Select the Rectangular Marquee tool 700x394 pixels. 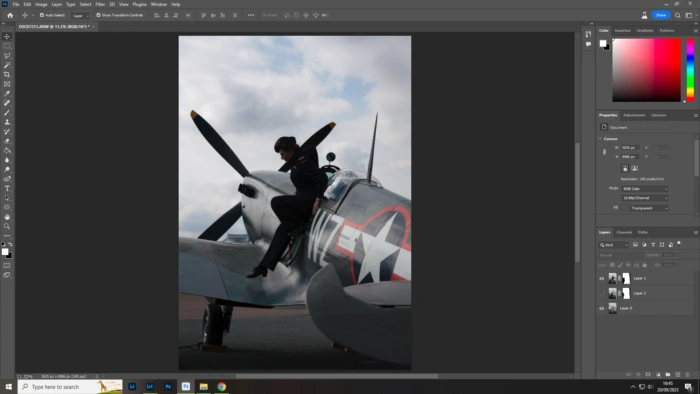[x=7, y=46]
